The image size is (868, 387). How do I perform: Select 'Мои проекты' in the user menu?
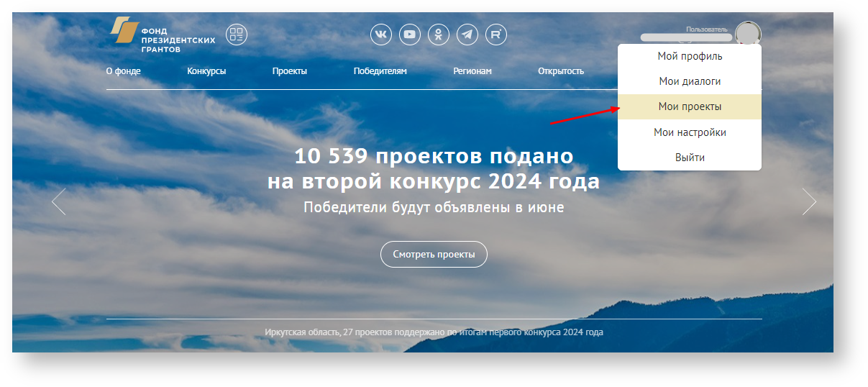coord(690,106)
